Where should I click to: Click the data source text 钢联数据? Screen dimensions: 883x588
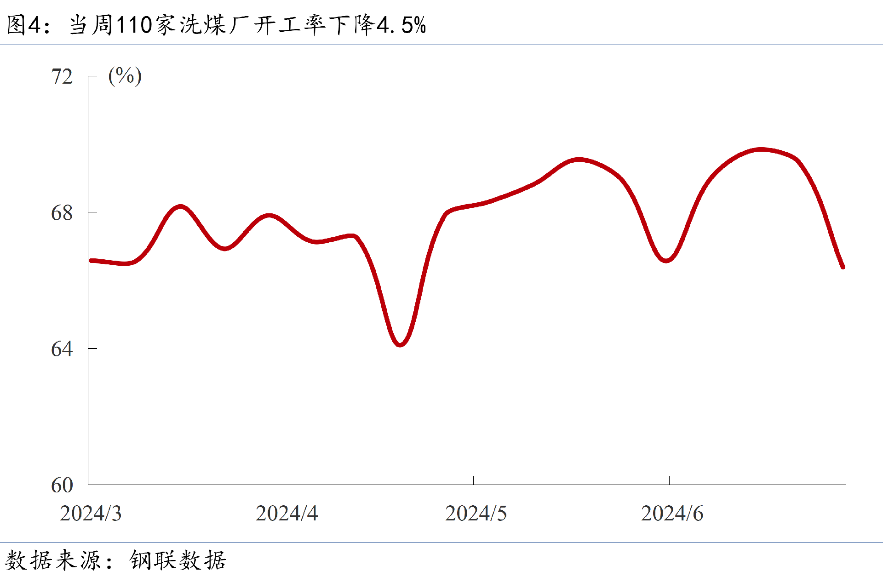coord(178,560)
